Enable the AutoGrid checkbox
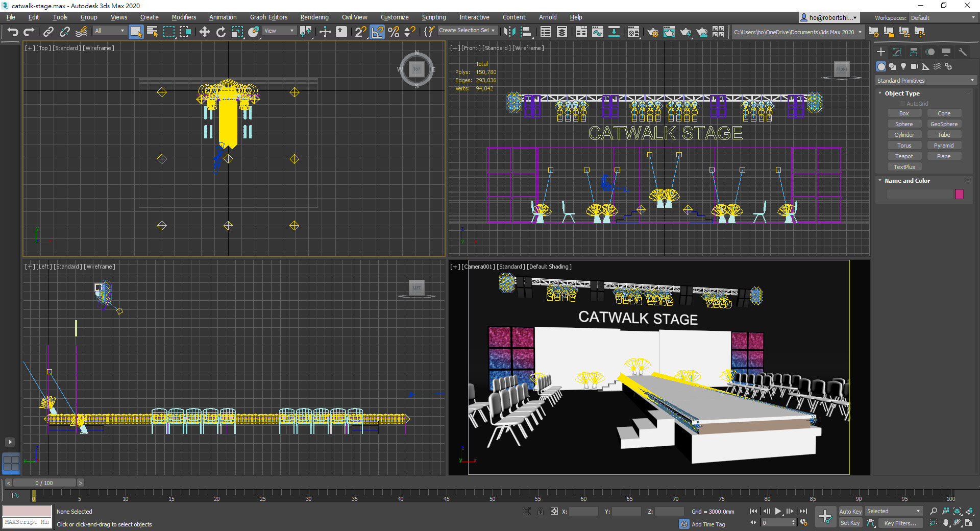Viewport: 980px width, 531px height. pyautogui.click(x=902, y=104)
